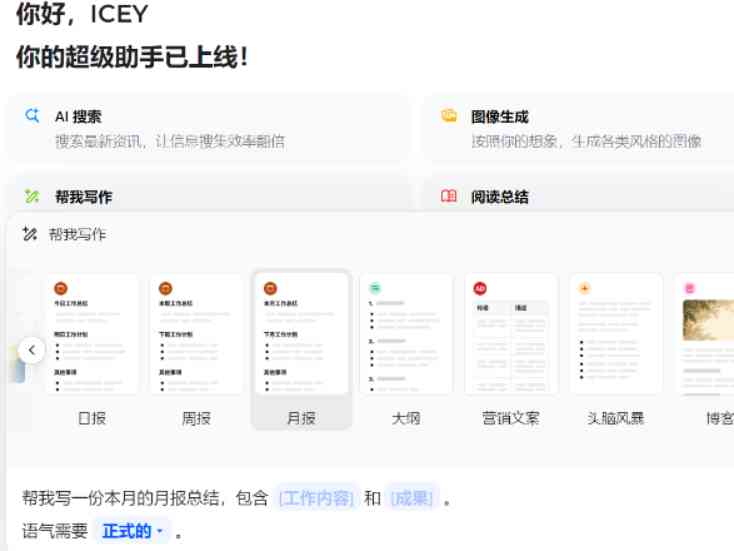The height and width of the screenshot is (551, 734).
Task: Click the 图像生成 picture icon
Action: click(x=449, y=116)
